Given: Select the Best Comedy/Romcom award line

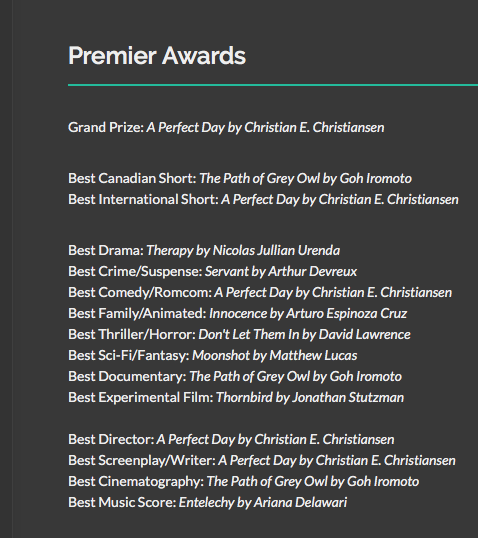Looking at the screenshot, I should coord(260,293).
